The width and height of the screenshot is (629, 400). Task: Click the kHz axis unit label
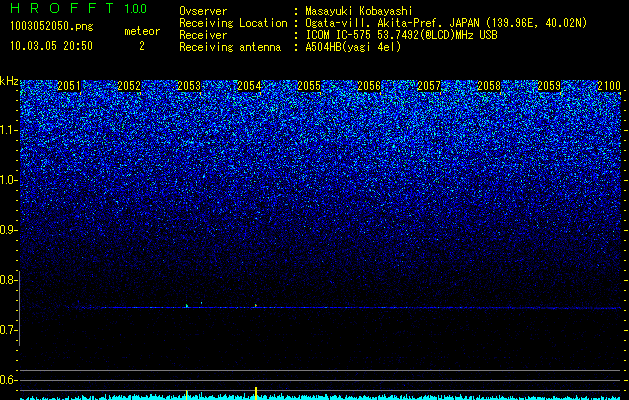[9, 81]
